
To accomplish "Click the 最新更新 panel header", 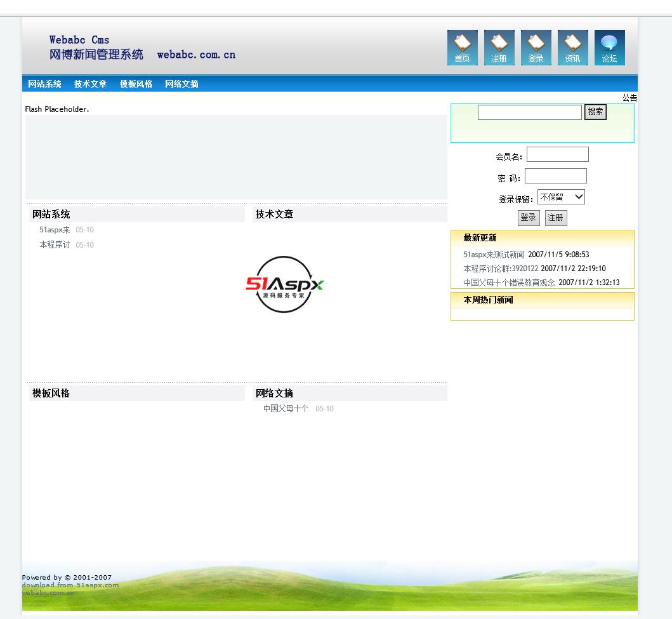I will (x=480, y=238).
